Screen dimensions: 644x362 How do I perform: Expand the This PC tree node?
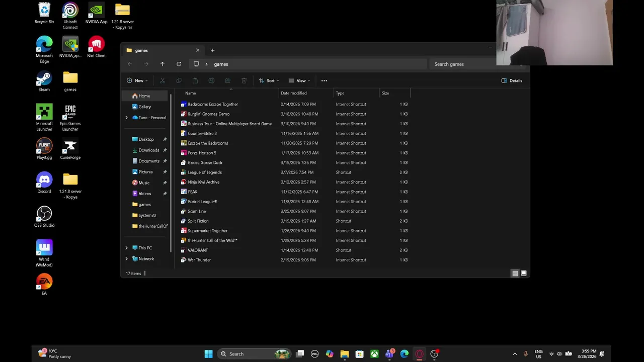tap(127, 248)
